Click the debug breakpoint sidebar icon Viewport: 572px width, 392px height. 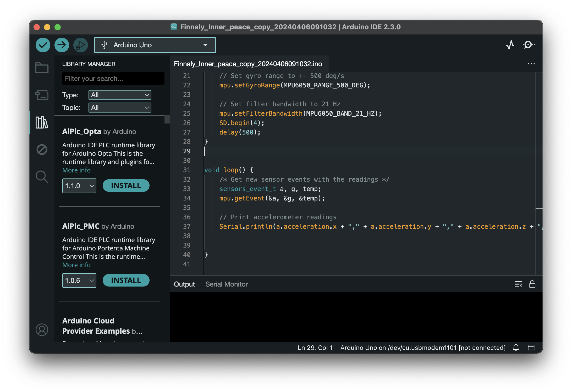(42, 149)
